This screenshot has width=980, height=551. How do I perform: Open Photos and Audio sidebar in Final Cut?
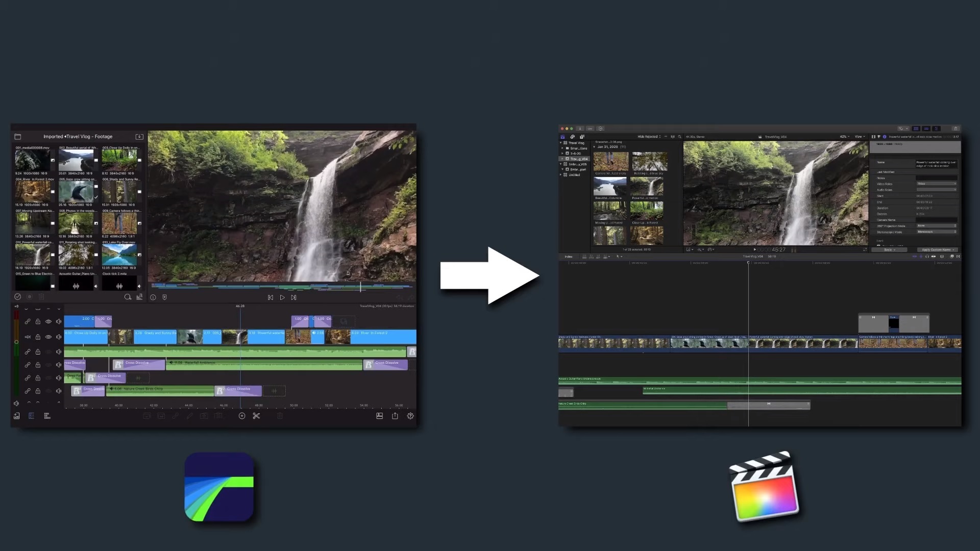(x=572, y=137)
